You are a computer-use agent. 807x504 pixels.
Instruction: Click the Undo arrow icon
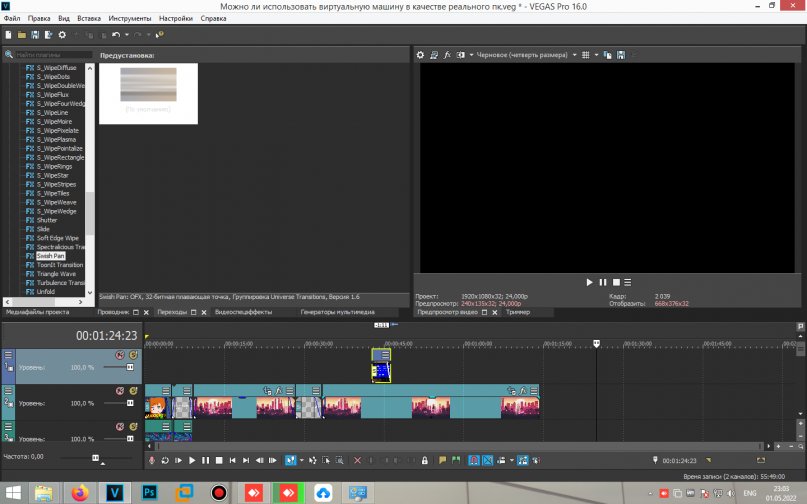click(x=117, y=35)
